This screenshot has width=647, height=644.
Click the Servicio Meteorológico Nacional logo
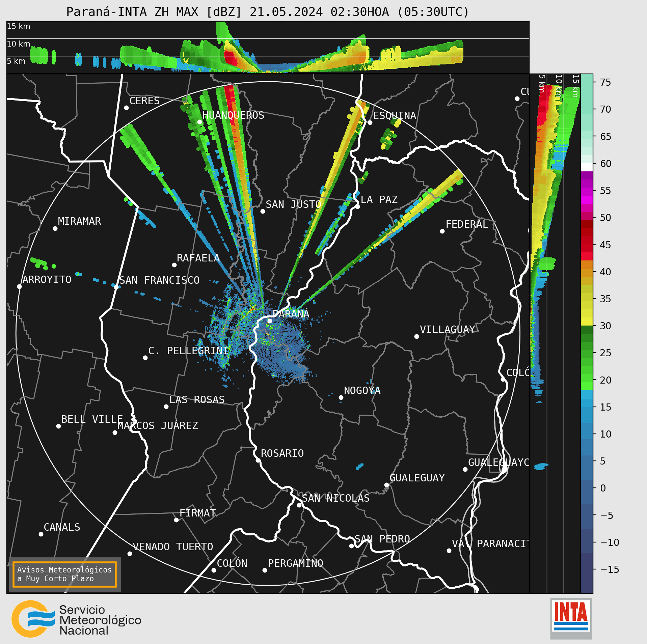pos(76,619)
